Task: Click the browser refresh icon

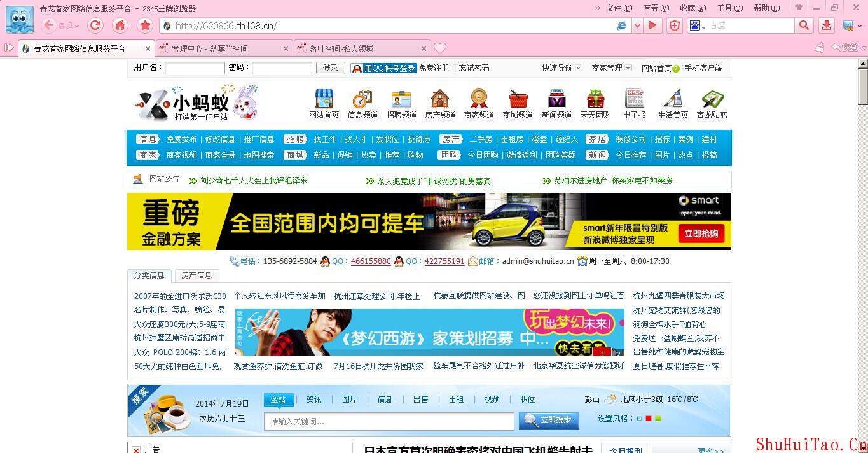Action: click(x=96, y=26)
